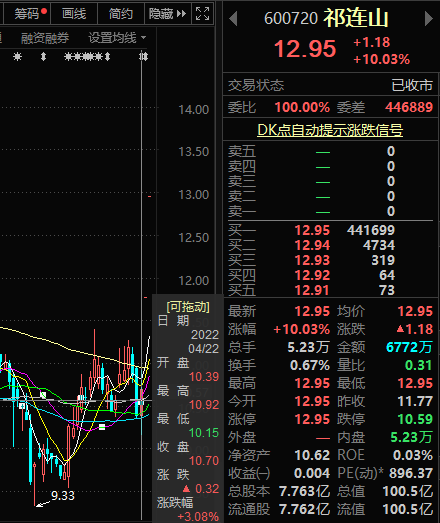Screen dimensions: 440x523
Task: Go to next stock arrow
Action: (x=429, y=18)
